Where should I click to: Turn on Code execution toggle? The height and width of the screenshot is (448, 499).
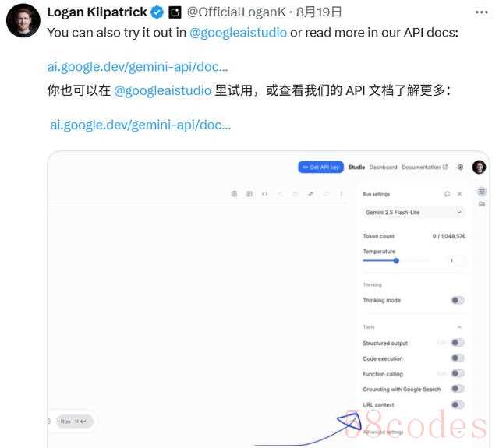tap(458, 358)
